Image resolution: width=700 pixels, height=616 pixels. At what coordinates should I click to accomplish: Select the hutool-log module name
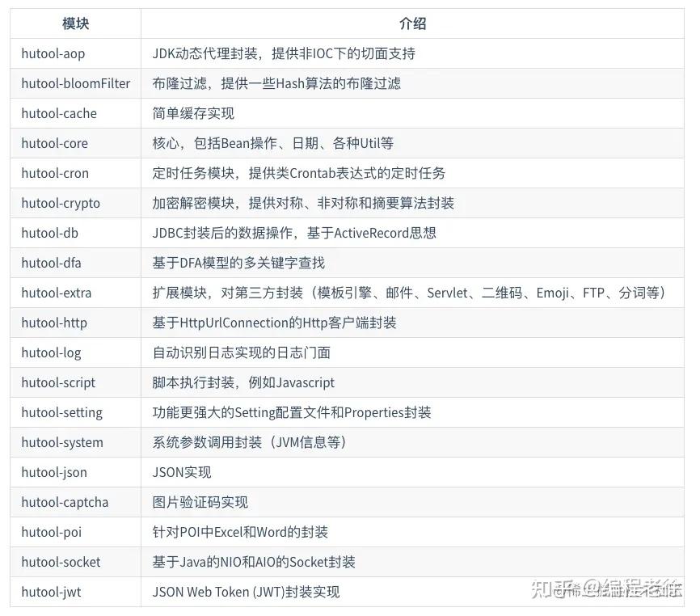tap(52, 352)
